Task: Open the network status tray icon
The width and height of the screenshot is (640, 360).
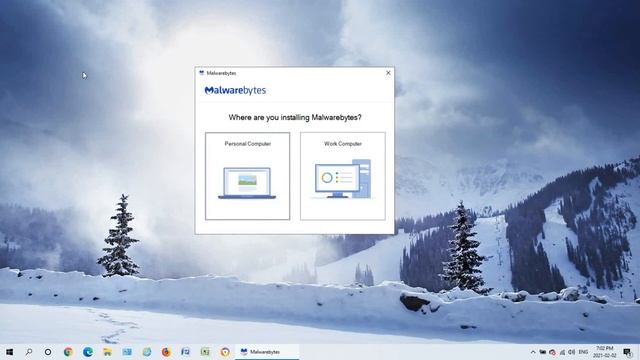Action: click(x=562, y=352)
